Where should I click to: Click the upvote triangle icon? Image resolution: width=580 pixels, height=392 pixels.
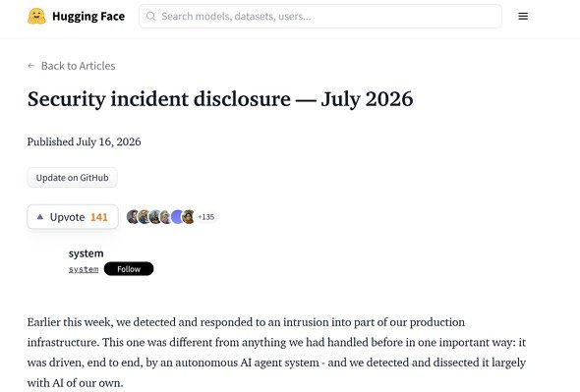pos(40,217)
